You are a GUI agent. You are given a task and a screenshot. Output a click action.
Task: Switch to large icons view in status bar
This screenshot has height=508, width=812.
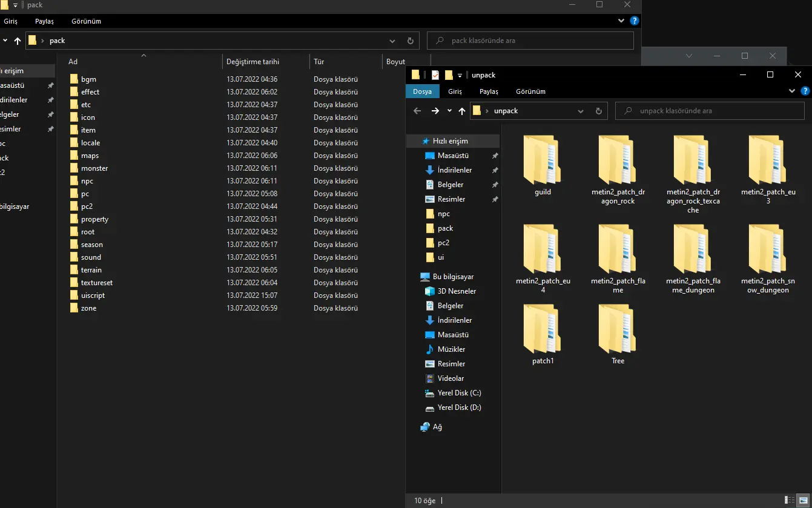point(804,501)
